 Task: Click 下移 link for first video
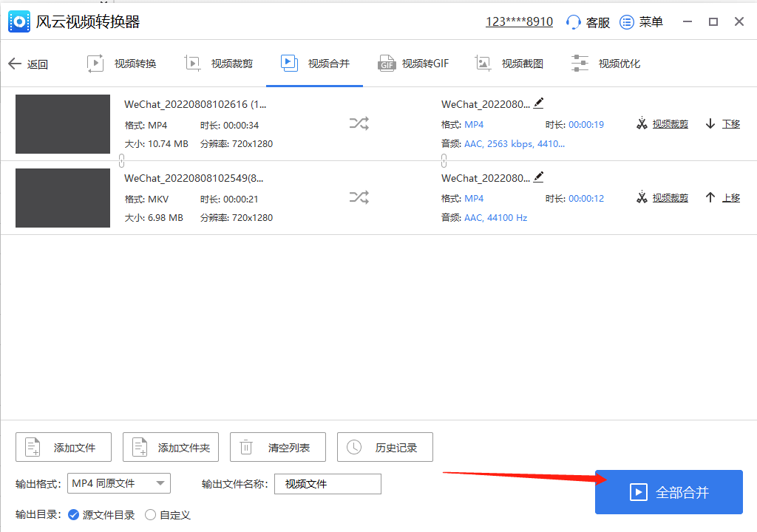coord(731,124)
